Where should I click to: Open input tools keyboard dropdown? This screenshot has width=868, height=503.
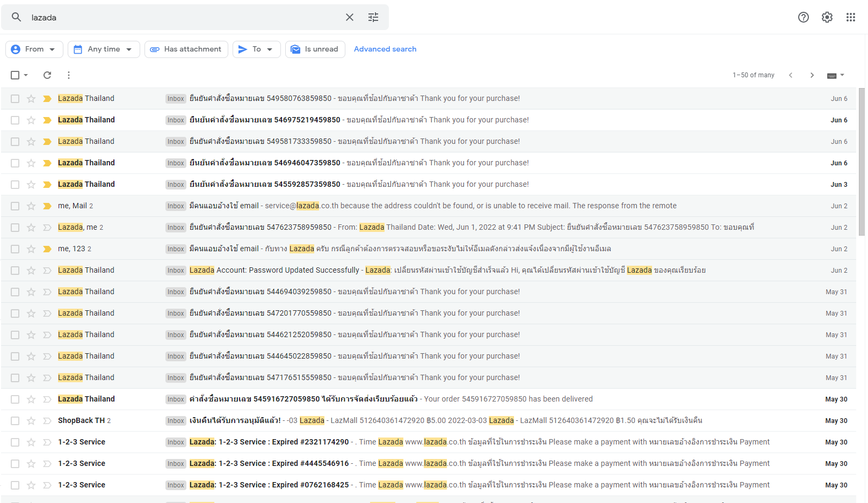(836, 75)
